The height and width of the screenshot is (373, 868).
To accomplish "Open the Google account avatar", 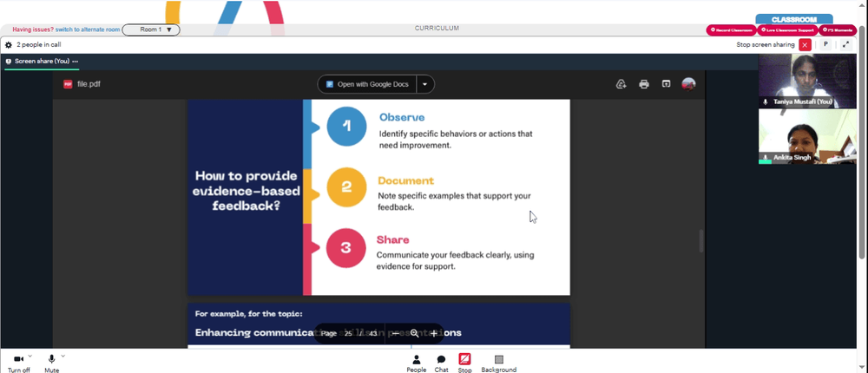I will (688, 84).
